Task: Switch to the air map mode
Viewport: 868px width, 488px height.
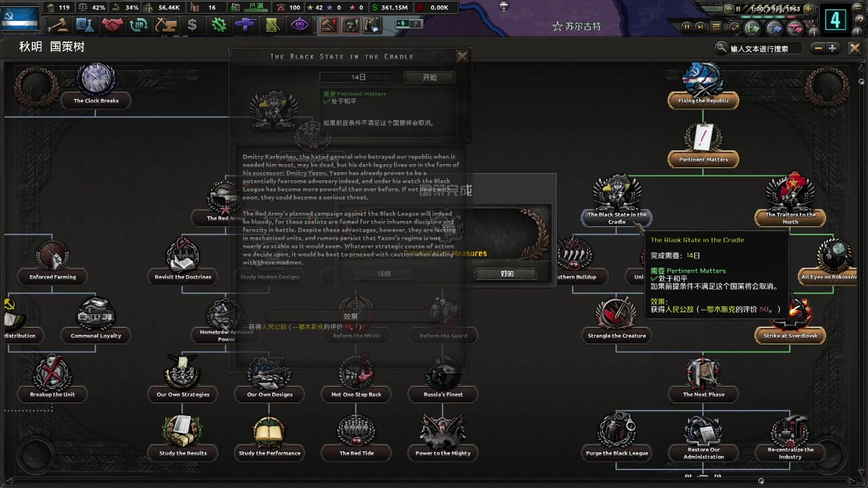Action: point(795,28)
